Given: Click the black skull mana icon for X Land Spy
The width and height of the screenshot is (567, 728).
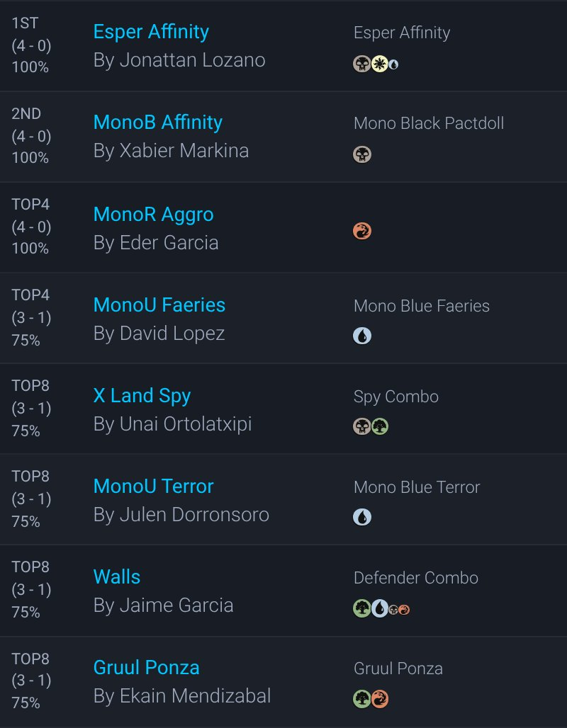Looking at the screenshot, I should (362, 426).
